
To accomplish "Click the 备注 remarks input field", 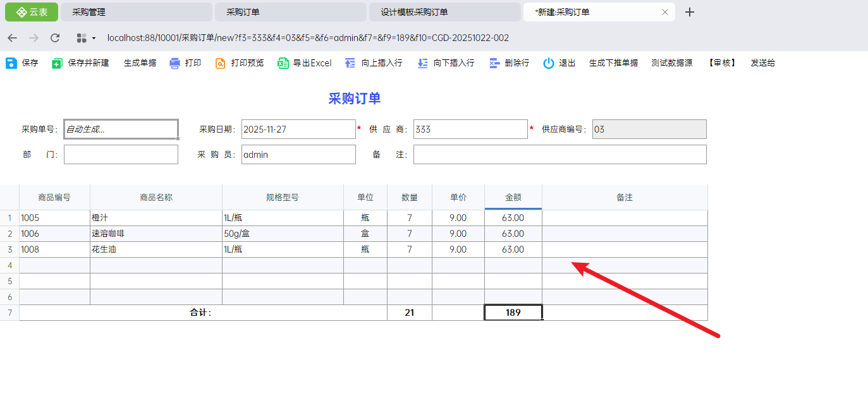I will pyautogui.click(x=559, y=155).
